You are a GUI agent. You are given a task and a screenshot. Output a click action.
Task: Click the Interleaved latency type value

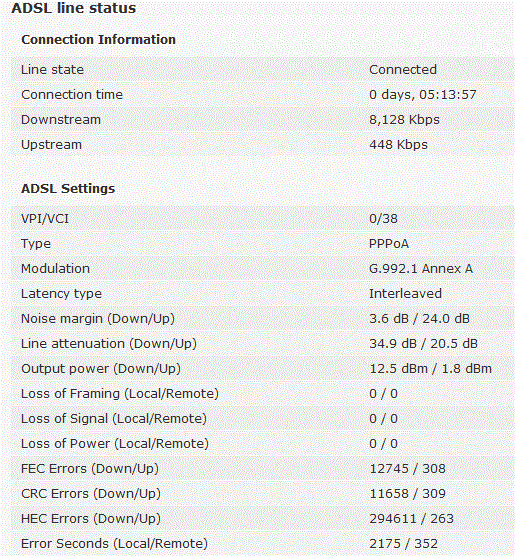(x=405, y=294)
